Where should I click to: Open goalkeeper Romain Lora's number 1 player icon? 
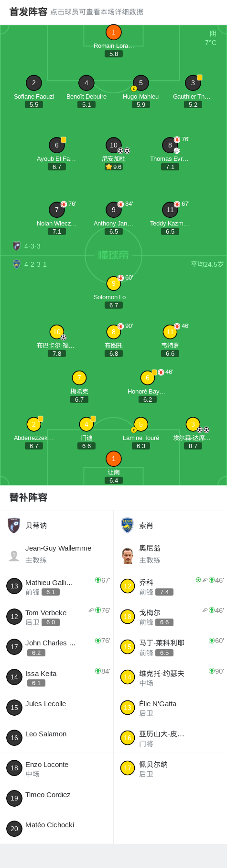point(114,32)
